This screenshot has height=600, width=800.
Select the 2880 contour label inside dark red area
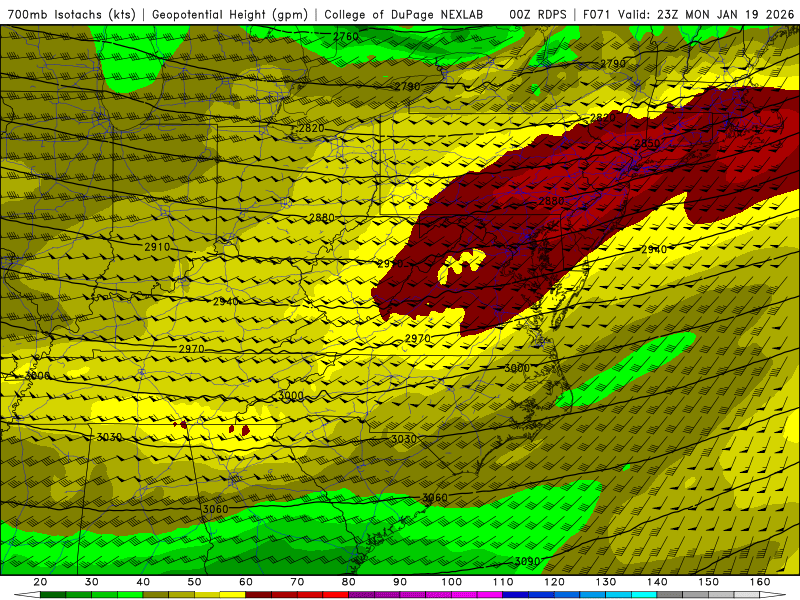[551, 201]
